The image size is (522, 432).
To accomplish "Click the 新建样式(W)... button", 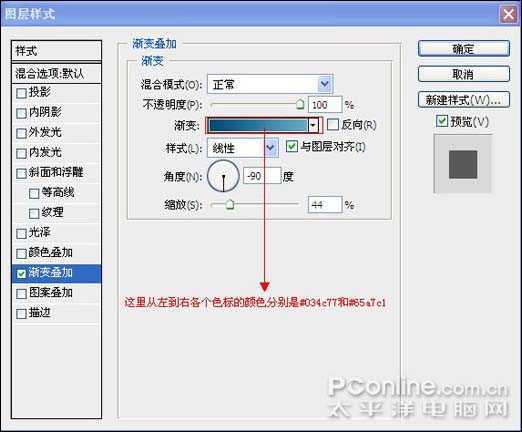I will [464, 100].
